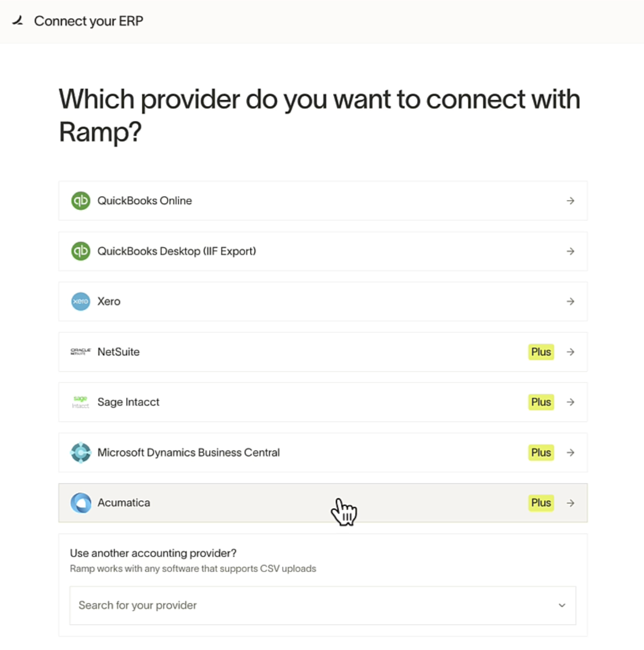This screenshot has width=644, height=650.
Task: Click the QuickBooks Online logo icon
Action: pyautogui.click(x=81, y=201)
